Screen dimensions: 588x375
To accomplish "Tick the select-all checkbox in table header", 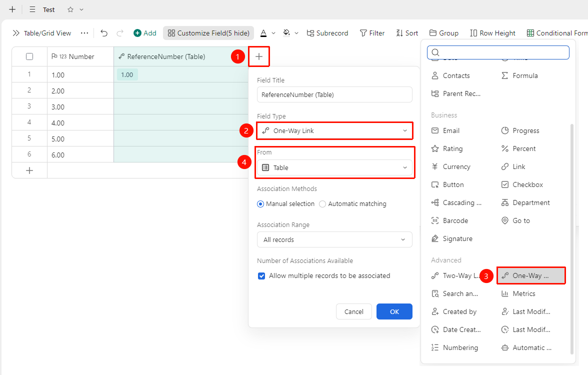I will tap(29, 56).
